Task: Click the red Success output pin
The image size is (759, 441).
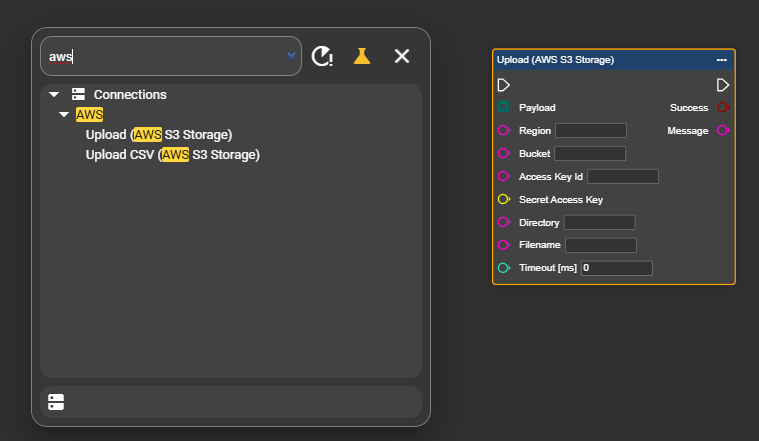Action: [723, 107]
